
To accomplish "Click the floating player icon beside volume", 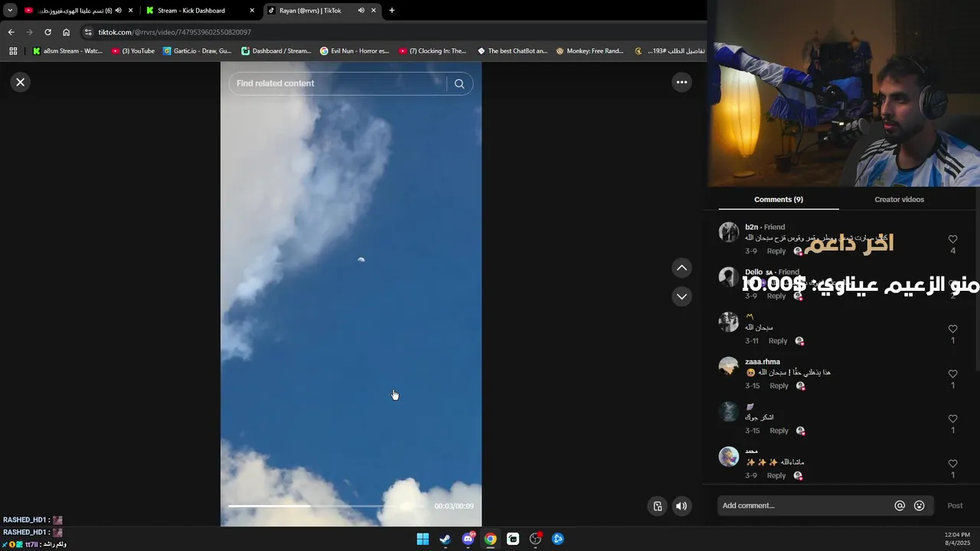I will (x=658, y=506).
